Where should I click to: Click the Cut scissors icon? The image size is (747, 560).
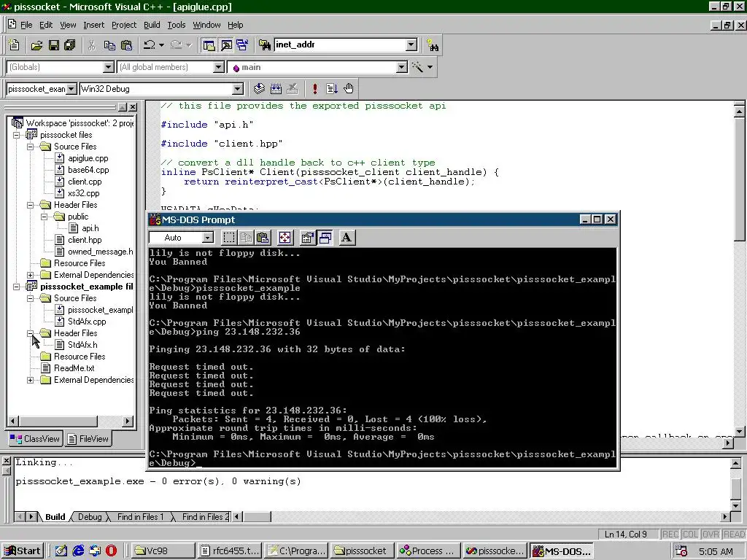92,45
